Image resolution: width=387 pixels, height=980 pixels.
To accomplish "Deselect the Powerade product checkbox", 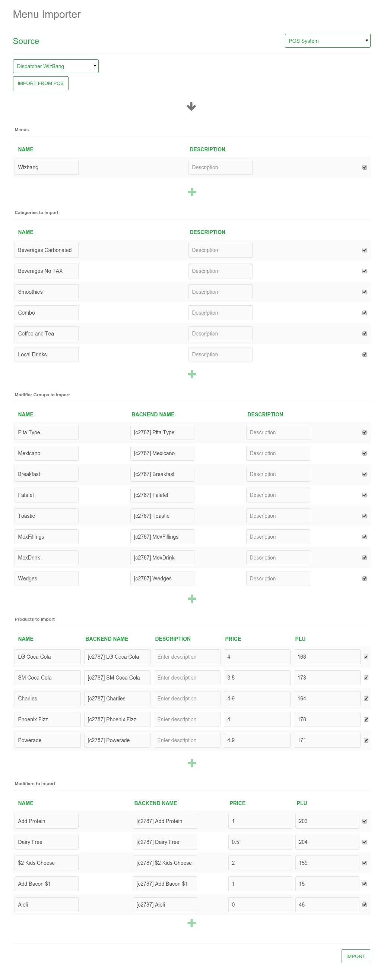I will (366, 740).
